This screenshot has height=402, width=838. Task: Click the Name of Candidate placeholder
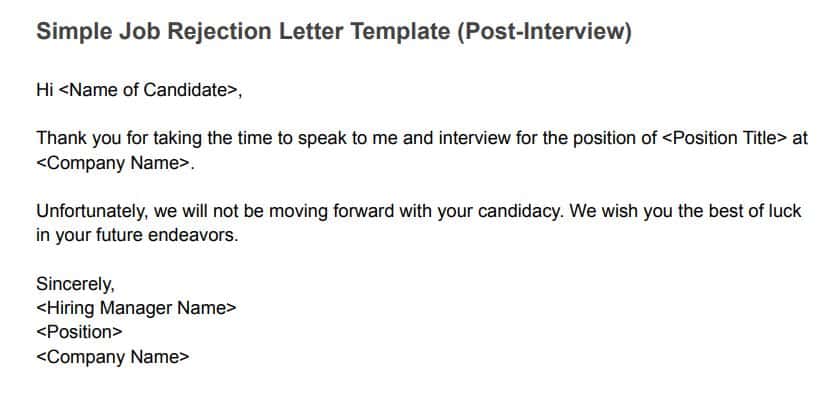click(x=147, y=90)
